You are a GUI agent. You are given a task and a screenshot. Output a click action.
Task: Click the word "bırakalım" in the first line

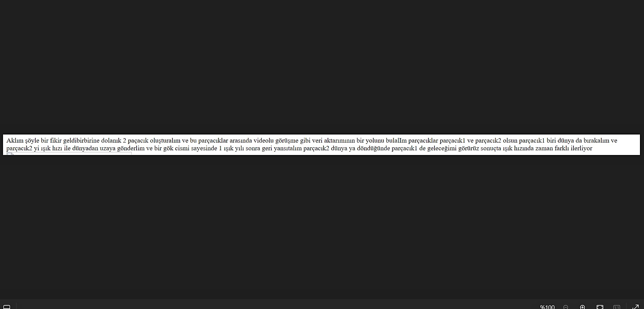click(596, 141)
